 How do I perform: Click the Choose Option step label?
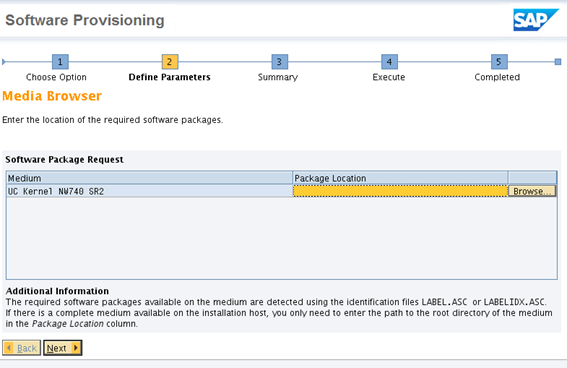point(56,77)
